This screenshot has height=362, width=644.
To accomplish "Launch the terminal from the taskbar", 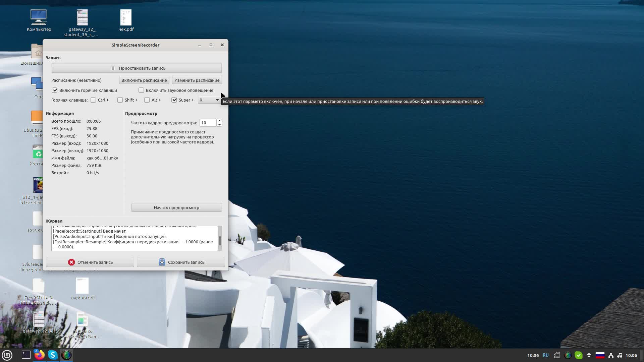I will [x=26, y=355].
